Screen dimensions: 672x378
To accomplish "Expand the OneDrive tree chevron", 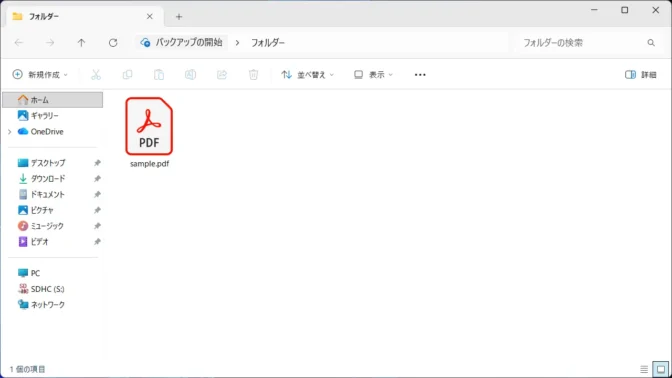I will (x=9, y=132).
